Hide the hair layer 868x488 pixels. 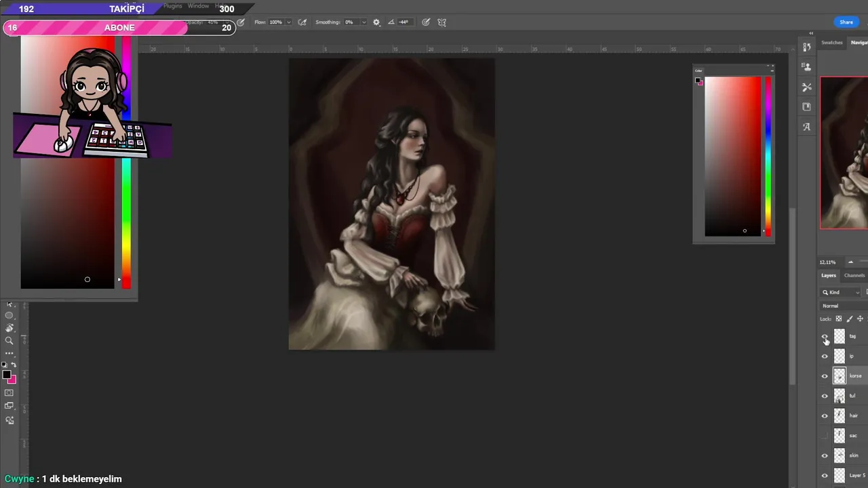tap(825, 415)
